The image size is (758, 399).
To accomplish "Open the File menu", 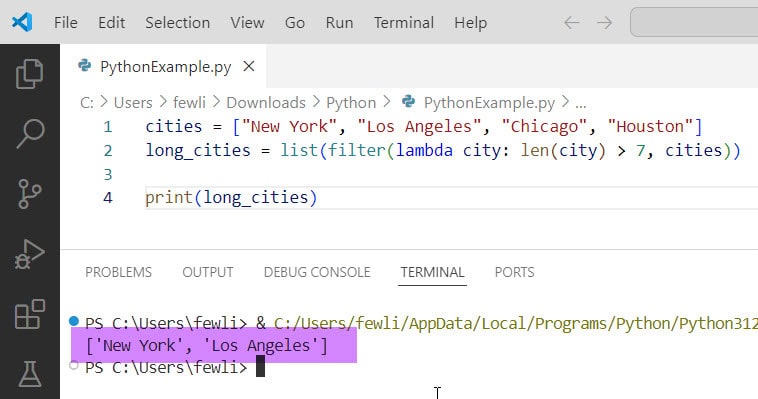I will point(66,23).
